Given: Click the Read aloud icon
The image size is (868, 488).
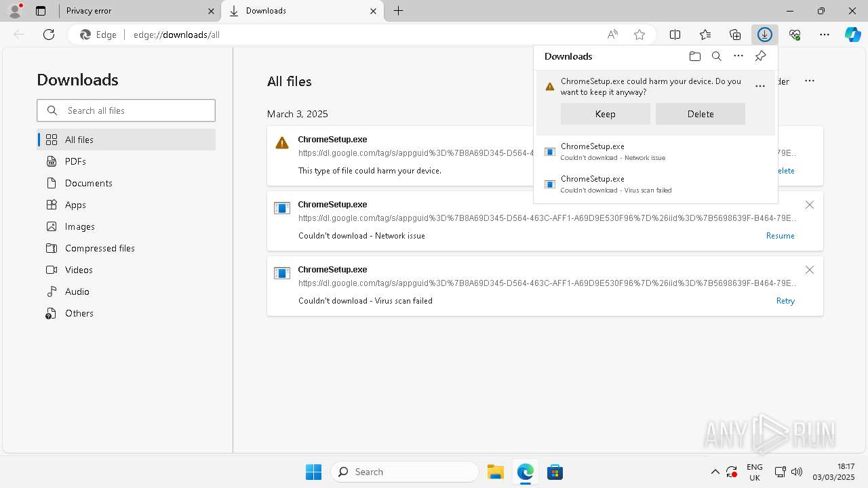Looking at the screenshot, I should coord(612,35).
